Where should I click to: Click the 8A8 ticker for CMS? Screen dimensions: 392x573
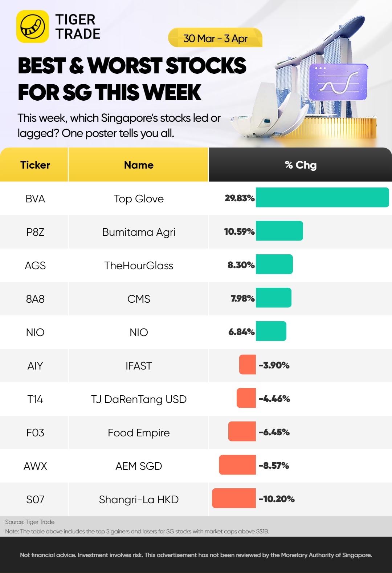pos(35,299)
